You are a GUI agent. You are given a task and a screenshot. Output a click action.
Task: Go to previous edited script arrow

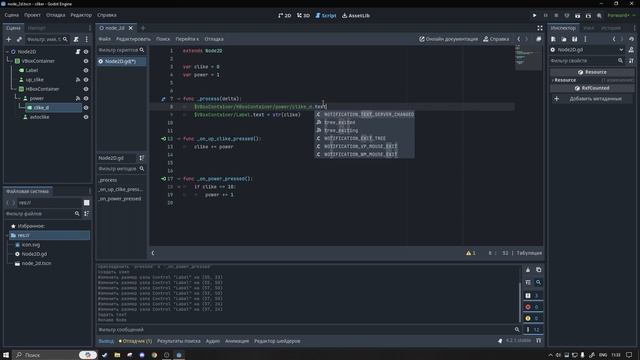[x=519, y=39]
